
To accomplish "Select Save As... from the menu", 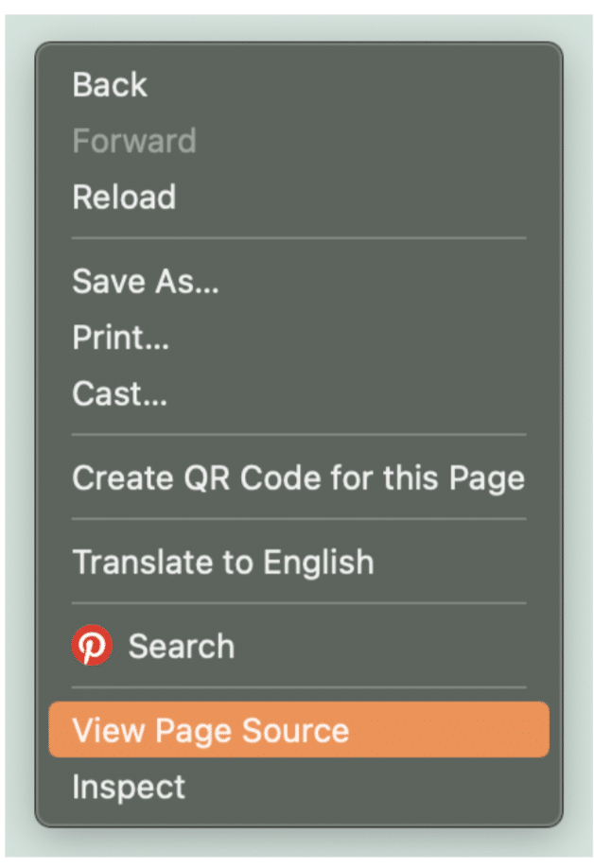I will point(146,282).
